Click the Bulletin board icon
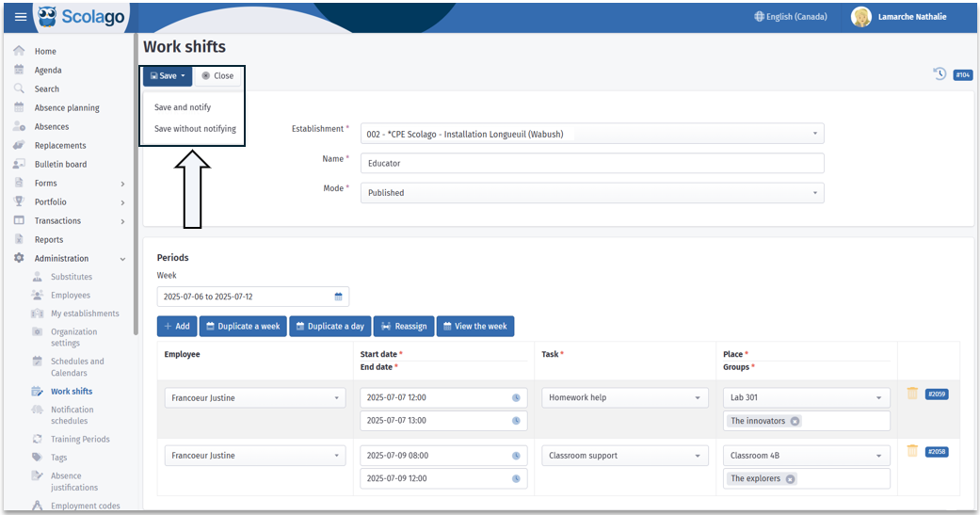This screenshot has width=980, height=515. coord(20,164)
